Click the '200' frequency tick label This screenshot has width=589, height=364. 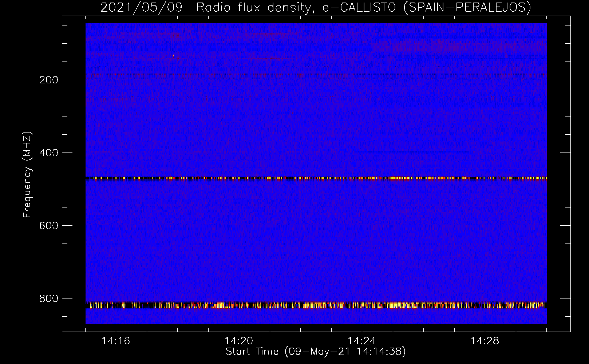[48, 80]
